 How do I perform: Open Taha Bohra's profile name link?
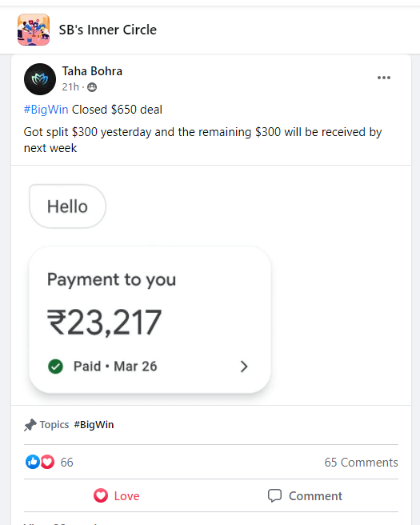tap(92, 71)
